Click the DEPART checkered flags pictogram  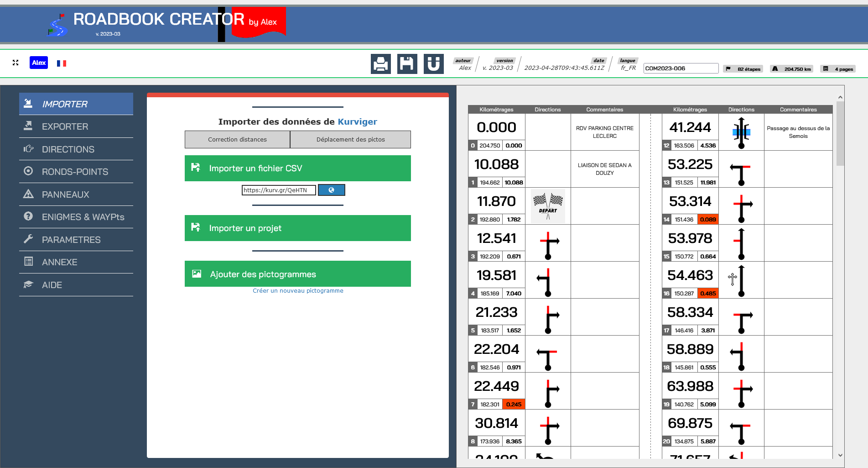click(x=548, y=206)
